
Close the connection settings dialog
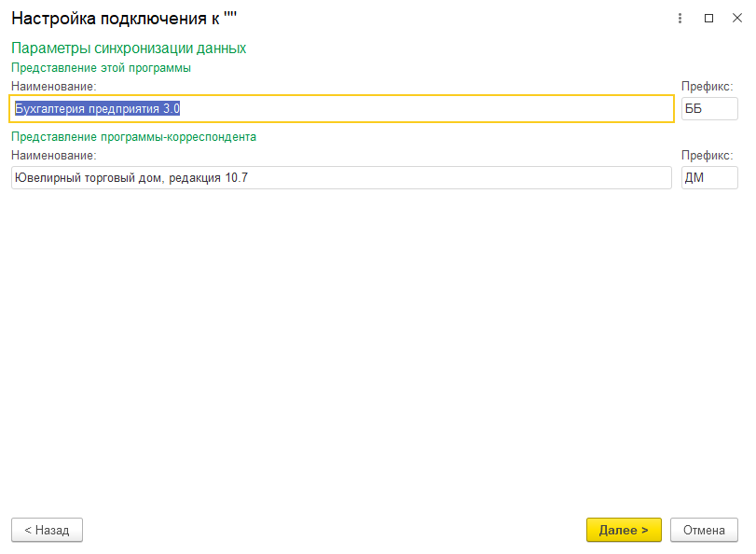[737, 19]
